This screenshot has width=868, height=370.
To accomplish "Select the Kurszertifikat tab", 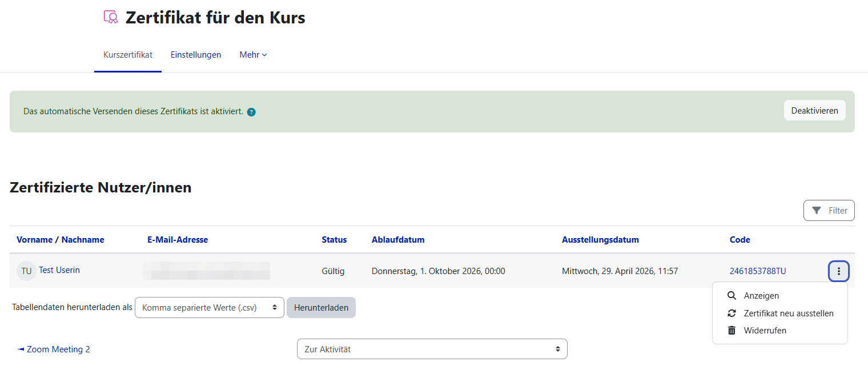I will coord(128,55).
